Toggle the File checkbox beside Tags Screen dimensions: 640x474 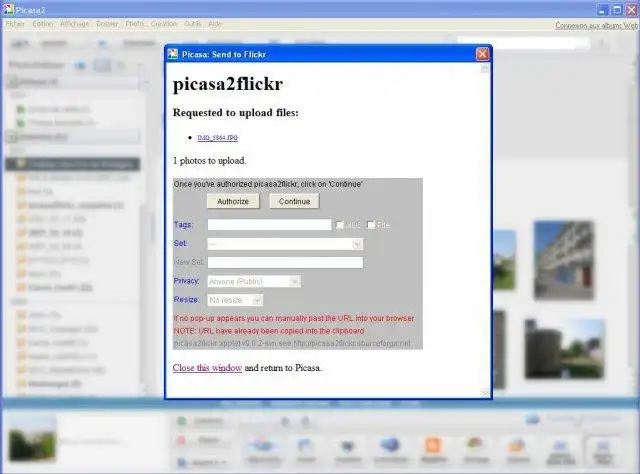[371, 225]
